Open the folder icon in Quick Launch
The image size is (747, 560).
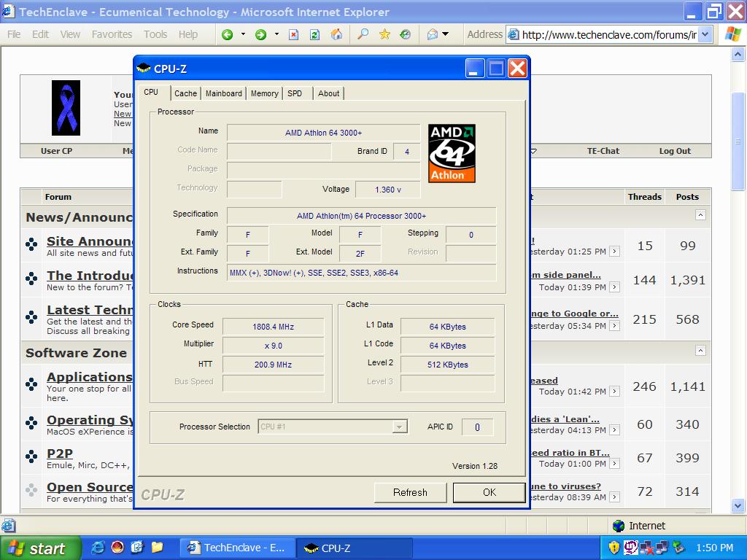tap(158, 548)
